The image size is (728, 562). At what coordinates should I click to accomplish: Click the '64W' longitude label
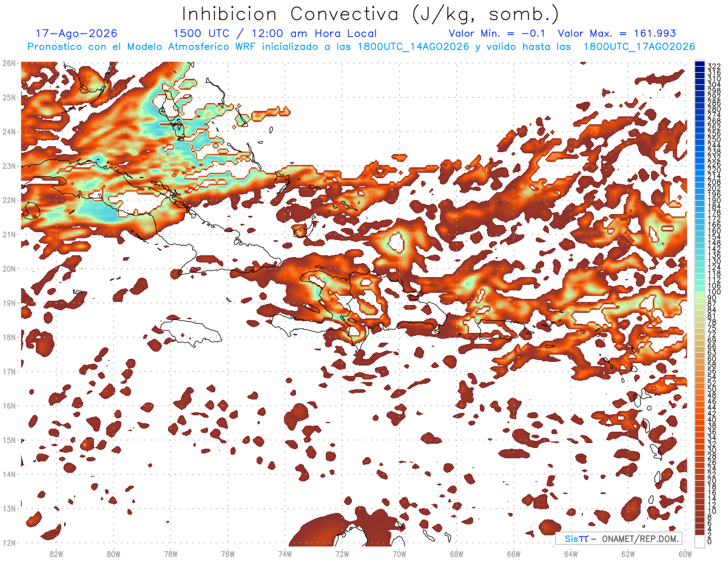click(x=570, y=554)
